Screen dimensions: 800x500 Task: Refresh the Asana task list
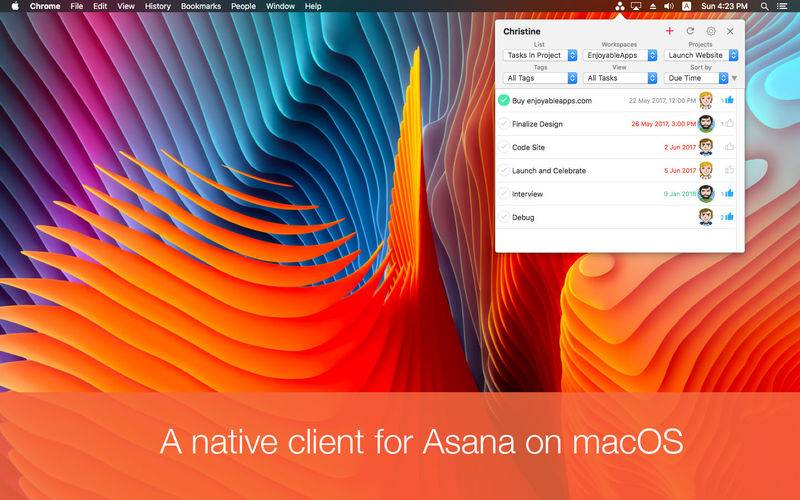coord(690,31)
